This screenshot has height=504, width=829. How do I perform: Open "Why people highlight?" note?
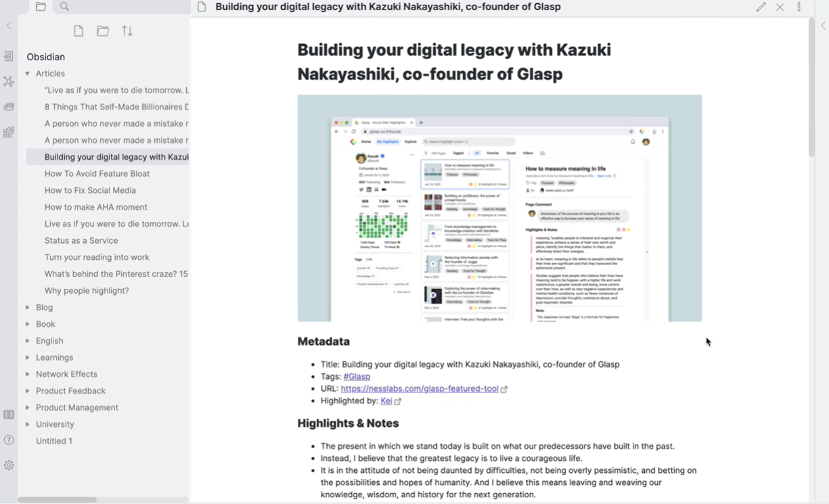point(87,291)
